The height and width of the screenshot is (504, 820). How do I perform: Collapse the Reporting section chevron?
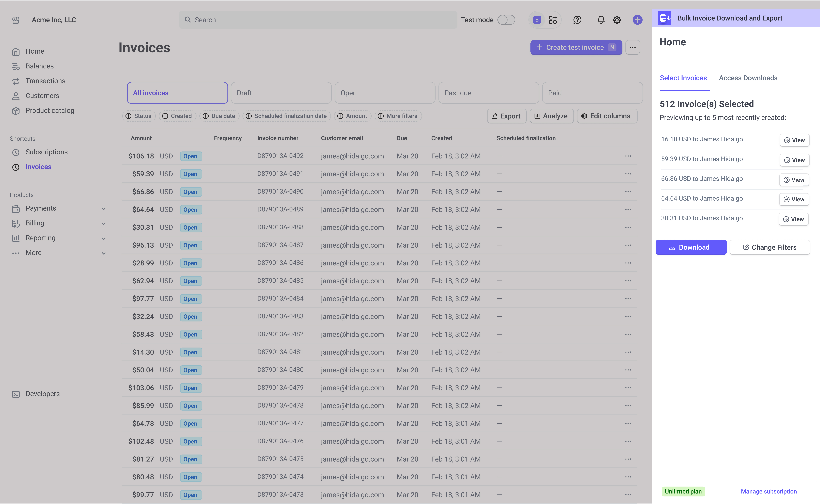point(104,238)
